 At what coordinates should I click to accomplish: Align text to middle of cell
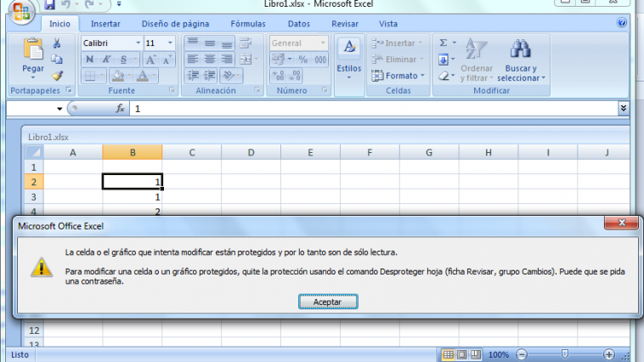(210, 42)
